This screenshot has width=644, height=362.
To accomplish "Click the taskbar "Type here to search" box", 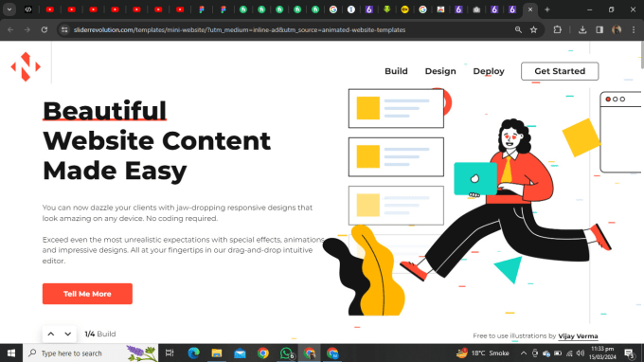I will tap(90, 353).
